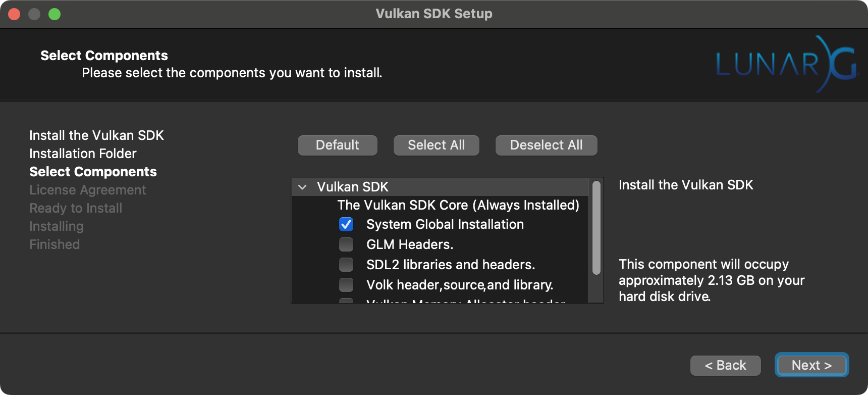Viewport: 868px width, 395px height.
Task: Select the Installation Folder step
Action: point(83,154)
